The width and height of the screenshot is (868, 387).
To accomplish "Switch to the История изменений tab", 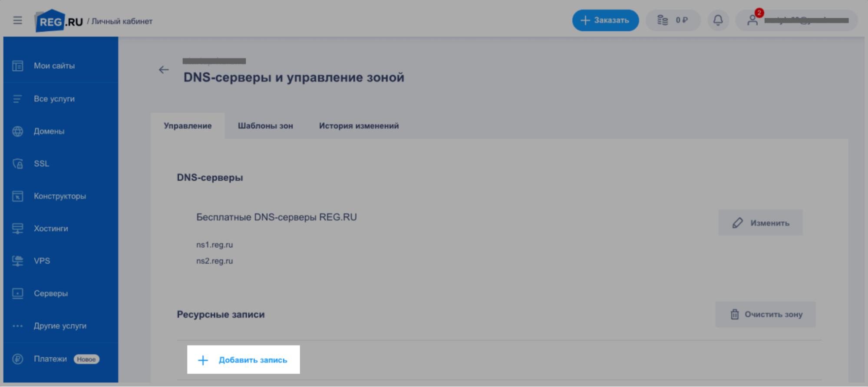I will click(x=359, y=126).
